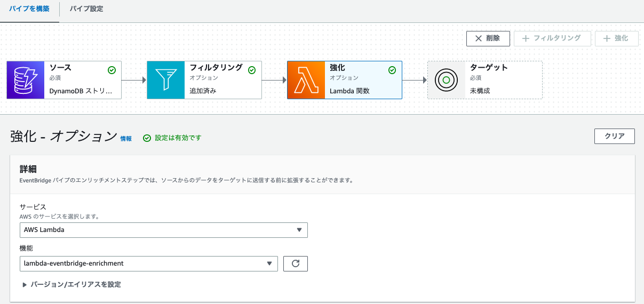This screenshot has height=304, width=644.
Task: Switch to パイプ設定 tab
Action: [86, 9]
